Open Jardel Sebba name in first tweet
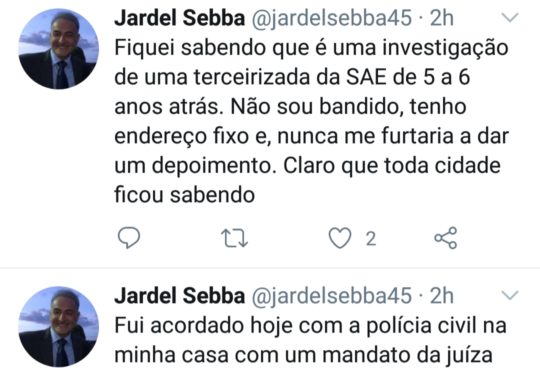 [179, 18]
